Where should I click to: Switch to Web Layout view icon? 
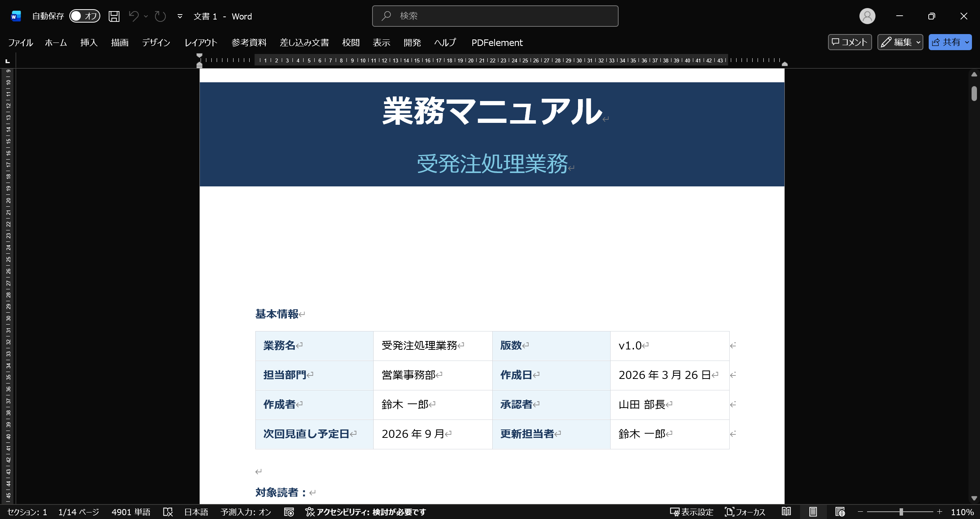840,512
